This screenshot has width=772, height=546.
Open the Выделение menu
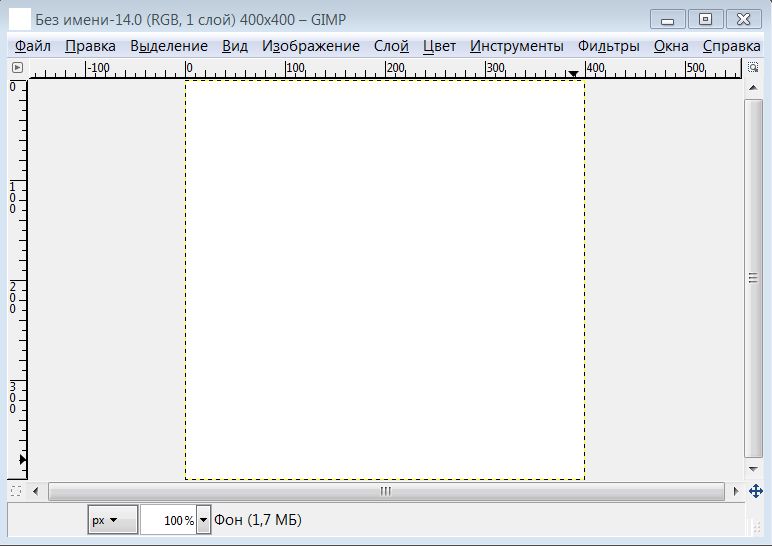point(168,46)
